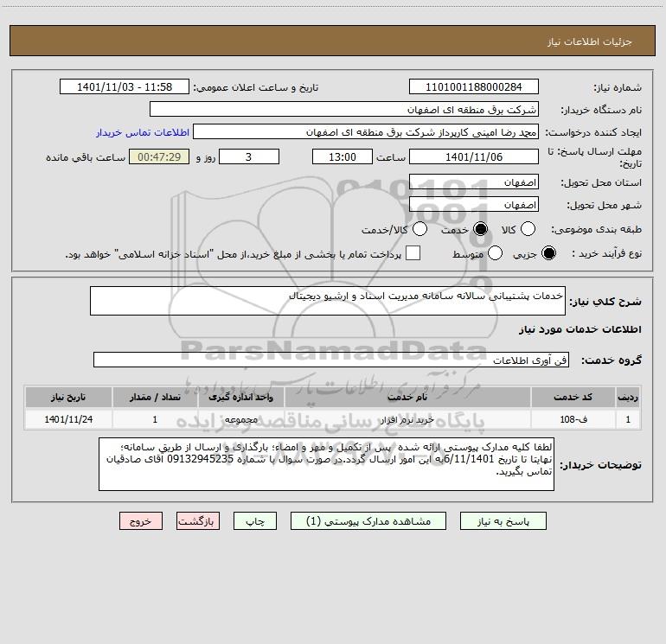666x644 pixels.
Task: Select the 'کالا/خدمت' radio option
Action: [419, 229]
